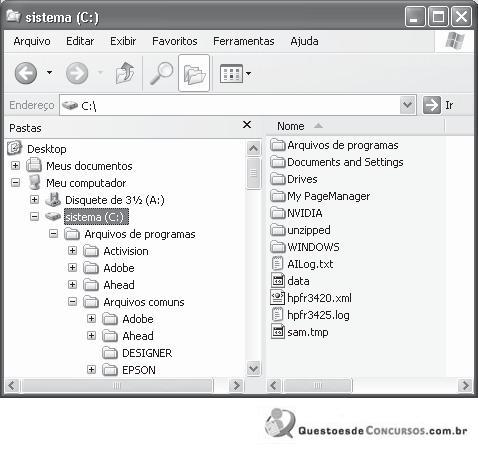Viewport: 478px width, 454px height.
Task: Open the address bar dropdown arrow
Action: [x=407, y=105]
